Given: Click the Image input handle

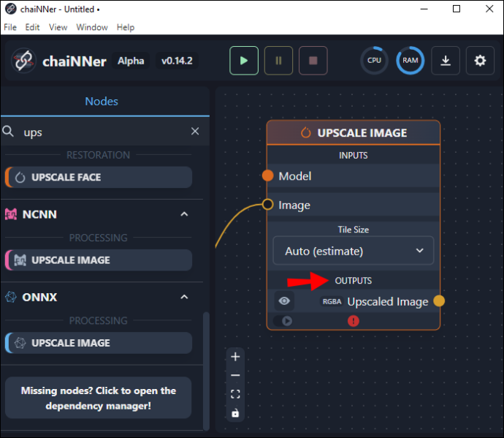Looking at the screenshot, I should pos(267,204).
